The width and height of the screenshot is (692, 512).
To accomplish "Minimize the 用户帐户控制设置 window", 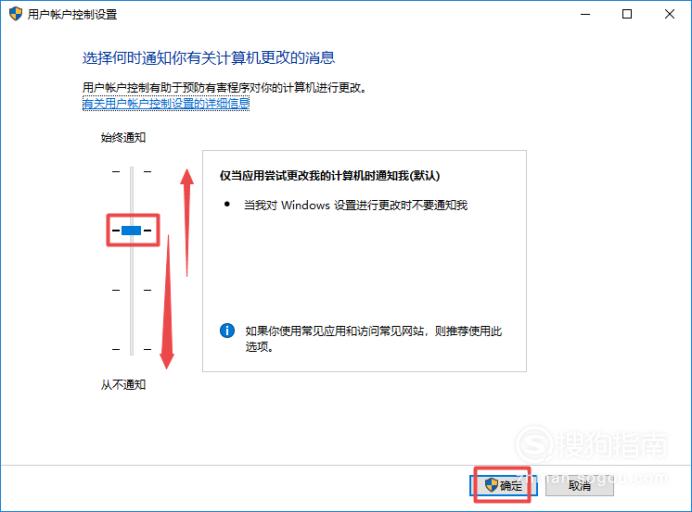I will tap(585, 14).
